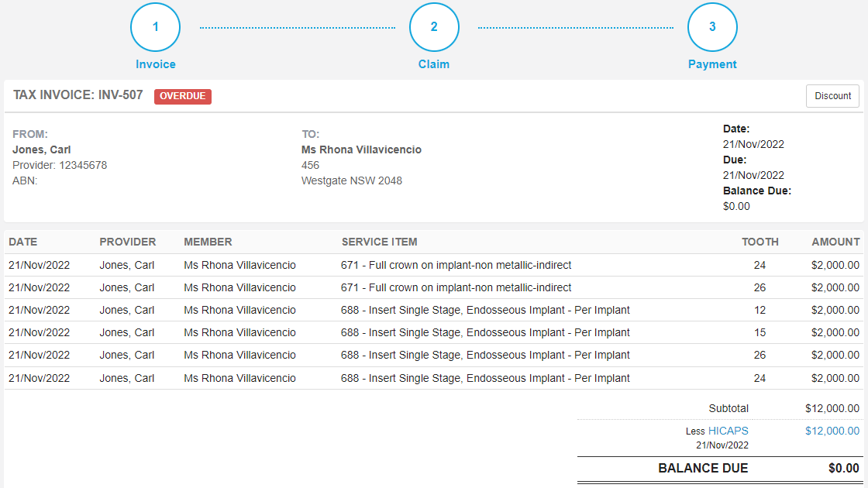Click the Subtotal amount $12,000.00

pos(833,407)
